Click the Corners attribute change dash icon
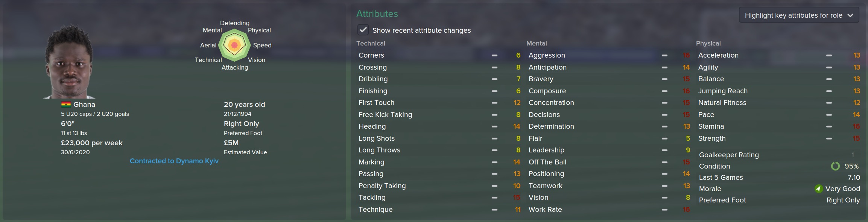Image resolution: width=868 pixels, height=222 pixels. 494,55
